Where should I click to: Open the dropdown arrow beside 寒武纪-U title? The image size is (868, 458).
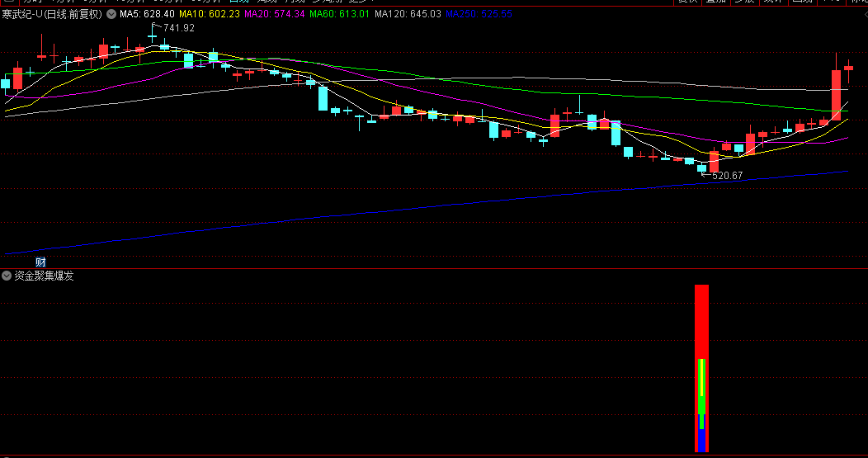coord(111,14)
